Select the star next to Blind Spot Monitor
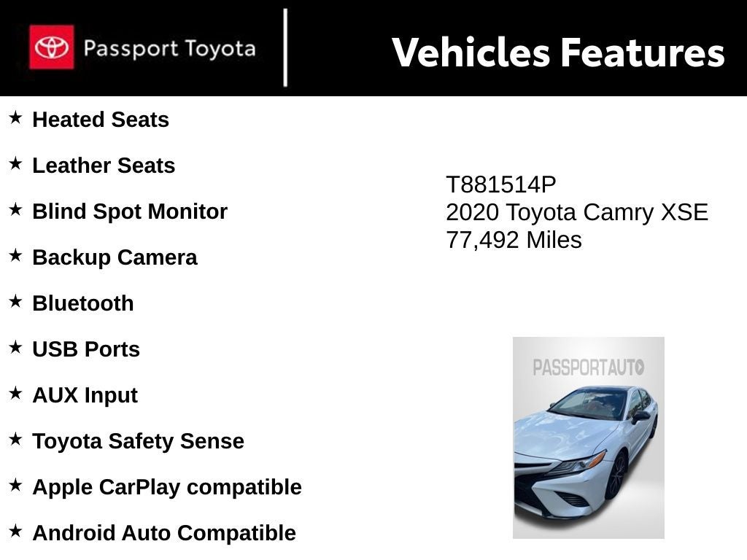Image resolution: width=747 pixels, height=560 pixels. point(15,209)
